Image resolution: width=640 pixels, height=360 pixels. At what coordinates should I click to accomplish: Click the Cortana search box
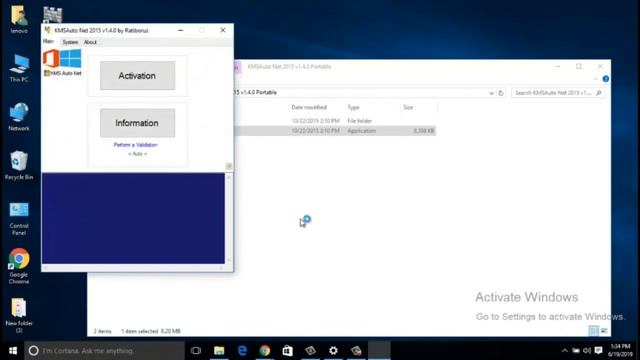(104, 351)
